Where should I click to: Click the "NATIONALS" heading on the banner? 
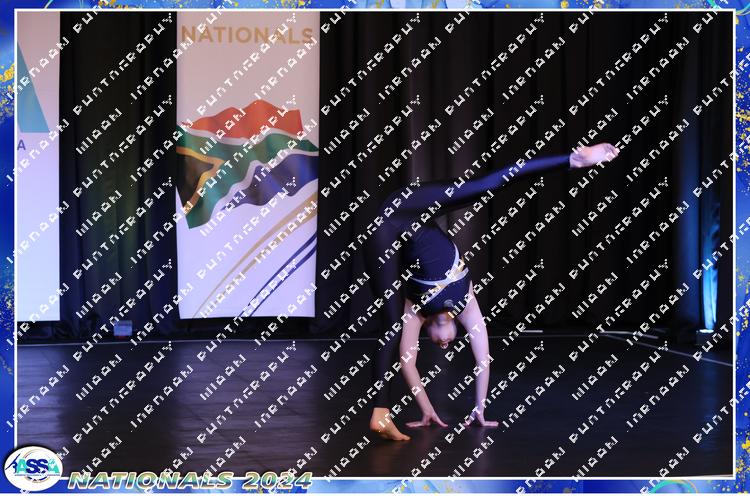(x=247, y=35)
